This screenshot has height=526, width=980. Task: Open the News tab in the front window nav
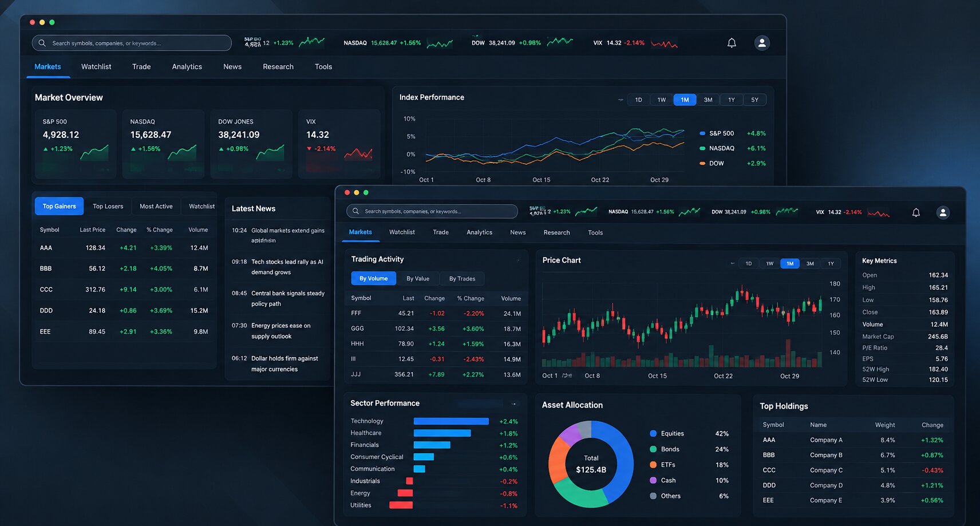pos(518,232)
